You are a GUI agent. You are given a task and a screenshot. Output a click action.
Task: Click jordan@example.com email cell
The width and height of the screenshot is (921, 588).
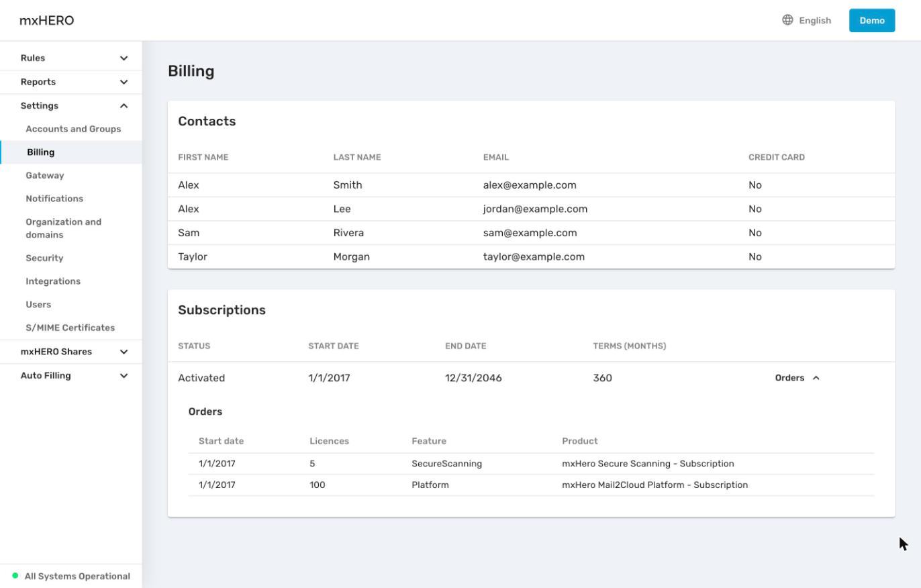click(x=535, y=209)
